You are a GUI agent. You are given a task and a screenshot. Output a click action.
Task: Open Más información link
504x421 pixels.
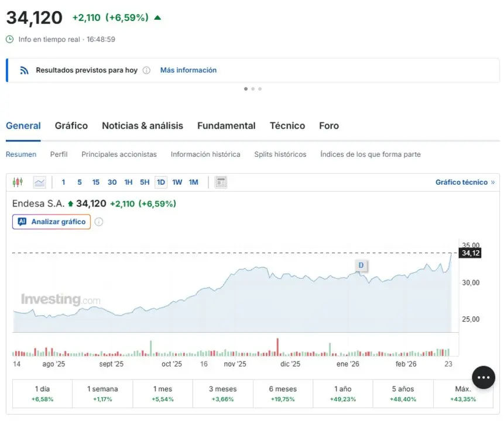pos(188,70)
